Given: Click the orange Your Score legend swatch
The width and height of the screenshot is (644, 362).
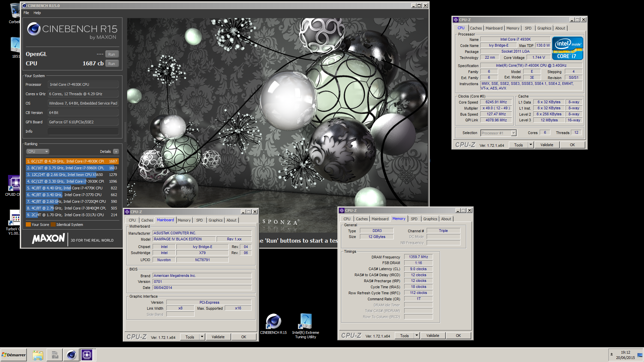Looking at the screenshot, I should [28, 225].
